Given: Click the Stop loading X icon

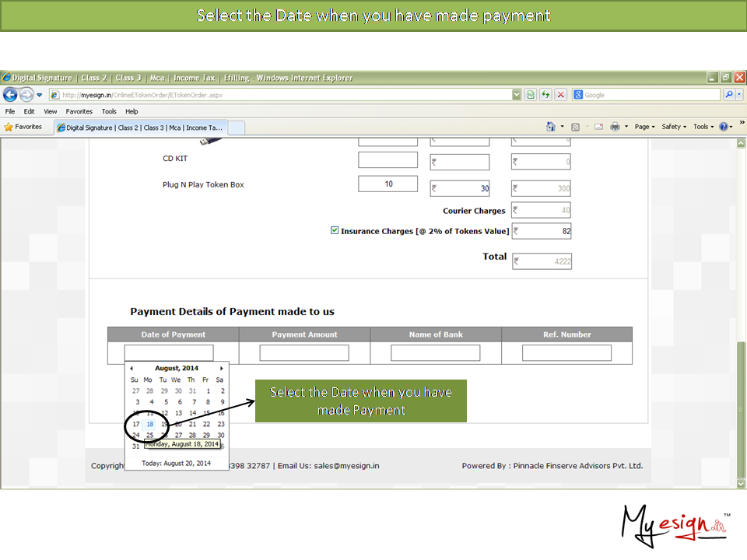Looking at the screenshot, I should 560,95.
